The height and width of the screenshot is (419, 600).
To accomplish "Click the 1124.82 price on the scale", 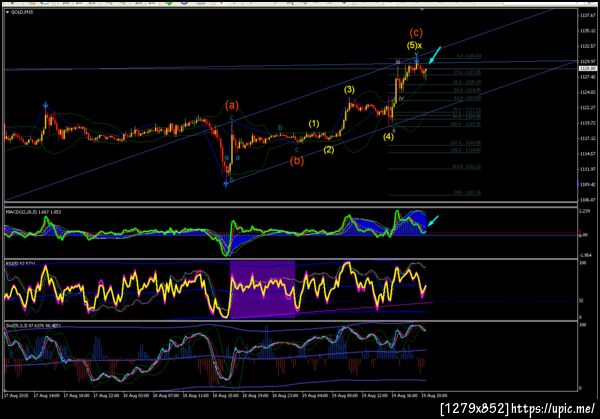I will point(587,92).
